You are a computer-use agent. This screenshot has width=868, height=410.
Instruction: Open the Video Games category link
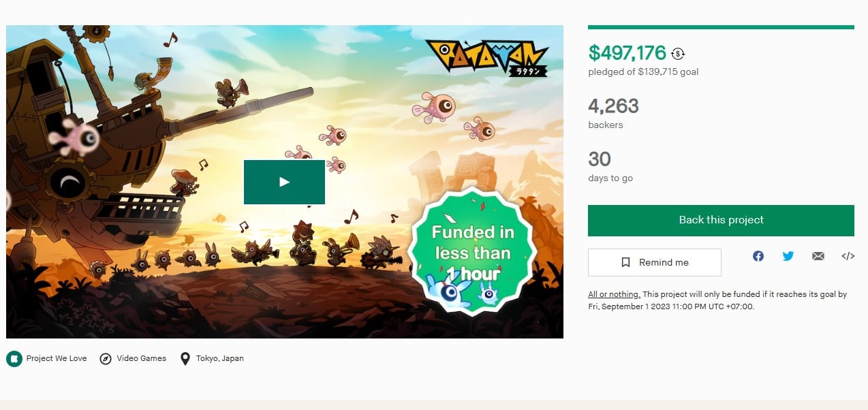(x=141, y=358)
